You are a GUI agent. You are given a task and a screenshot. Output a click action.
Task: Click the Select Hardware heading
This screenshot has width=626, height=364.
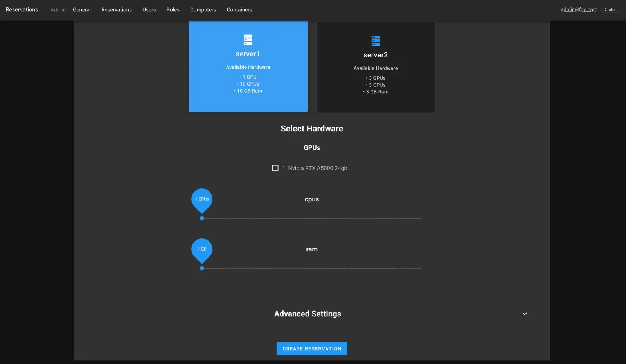[x=312, y=129]
